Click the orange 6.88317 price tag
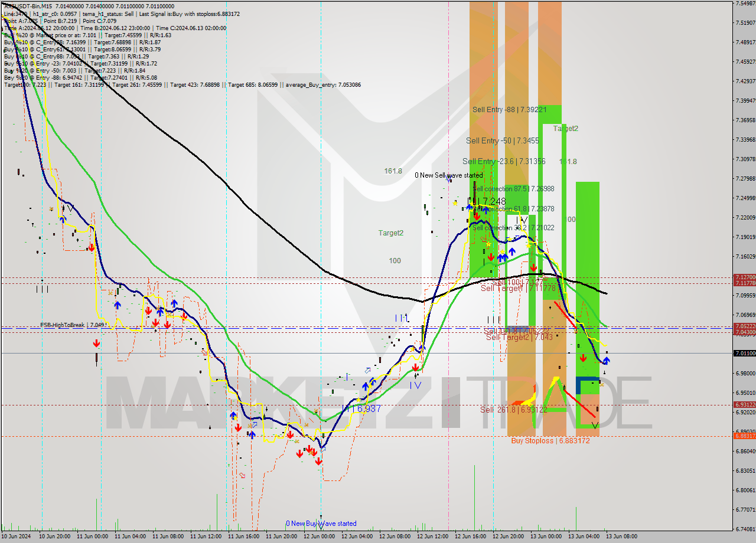Image resolution: width=756 pixels, height=543 pixels. click(744, 436)
